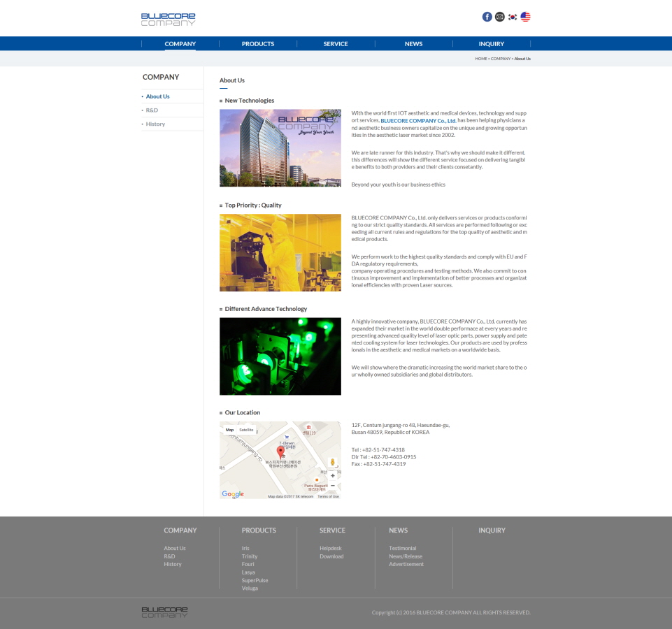Click COMPANY in breadcrumb
Image resolution: width=672 pixels, height=629 pixels.
point(501,59)
